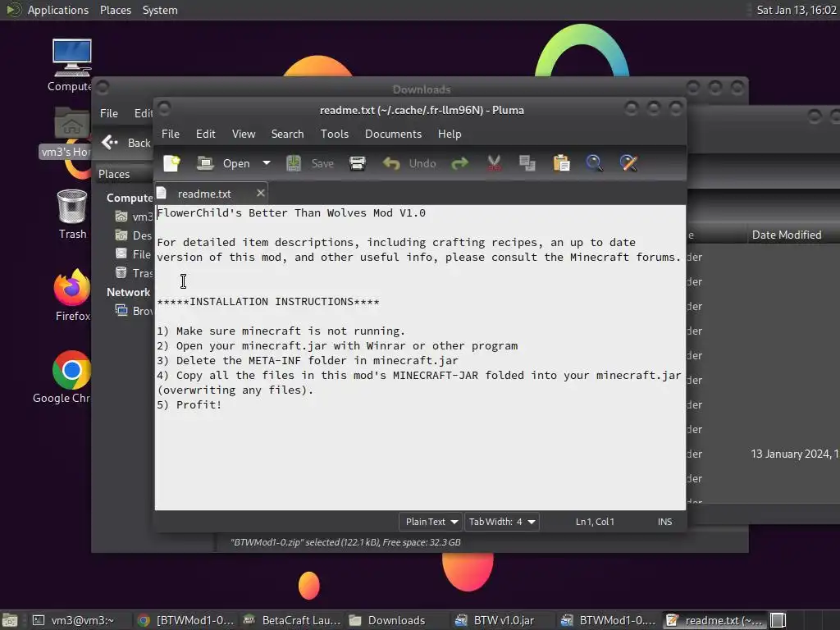
Task: Click the readme.txt taskbar item
Action: [x=714, y=620]
